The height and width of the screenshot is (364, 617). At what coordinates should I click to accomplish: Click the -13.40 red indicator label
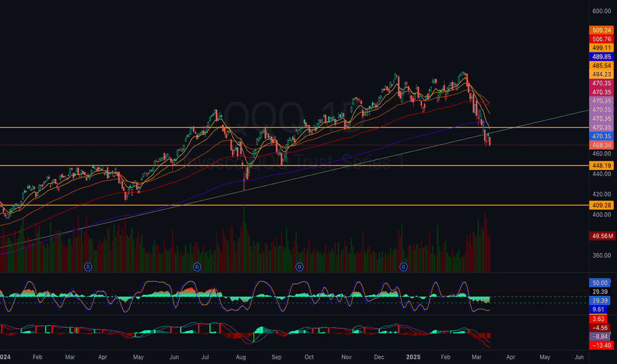[x=601, y=345]
